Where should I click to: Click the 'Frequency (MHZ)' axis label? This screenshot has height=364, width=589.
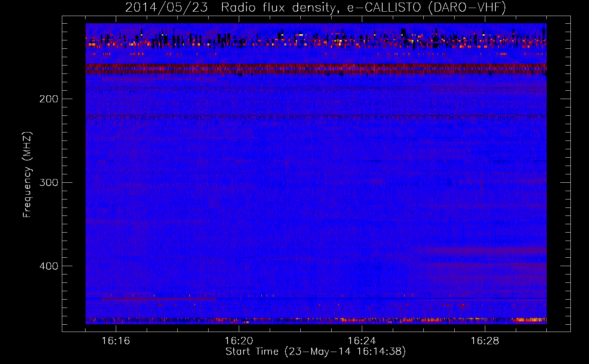point(27,175)
